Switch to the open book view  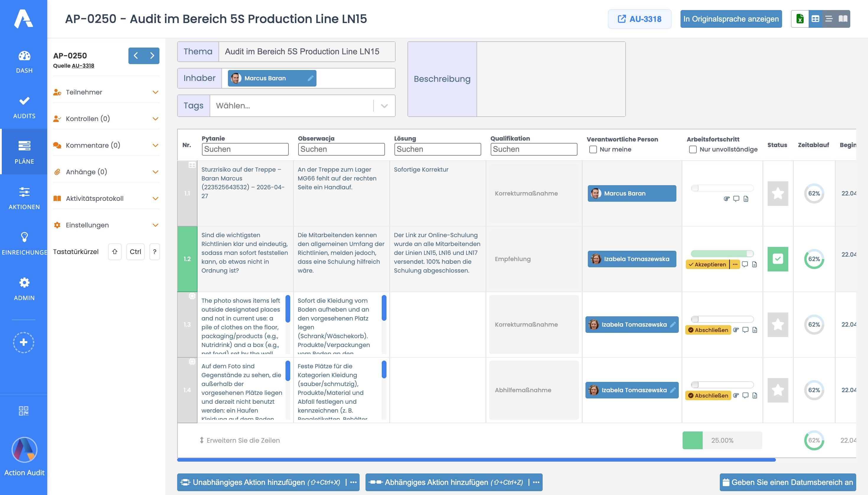(843, 19)
